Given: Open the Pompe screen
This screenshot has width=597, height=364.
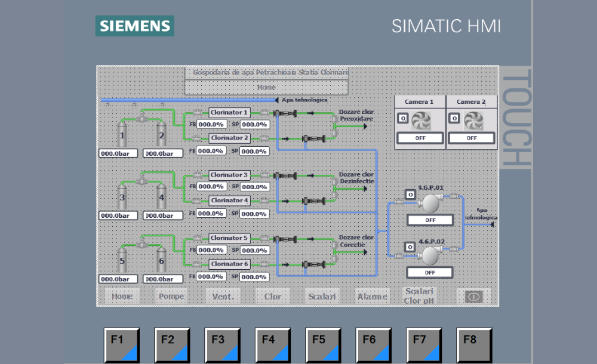Looking at the screenshot, I should pos(172,296).
